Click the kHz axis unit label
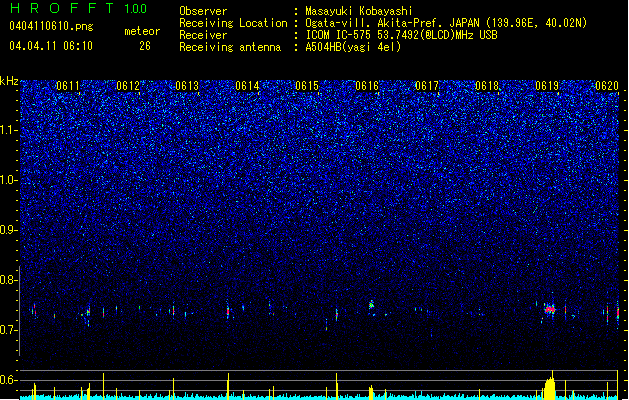The width and height of the screenshot is (629, 400). click(x=9, y=81)
